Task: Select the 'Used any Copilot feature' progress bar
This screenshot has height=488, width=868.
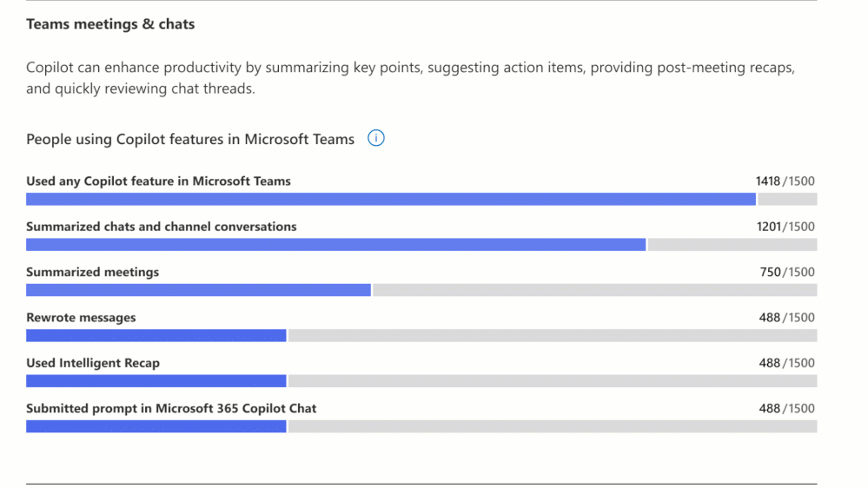Action: pos(421,199)
